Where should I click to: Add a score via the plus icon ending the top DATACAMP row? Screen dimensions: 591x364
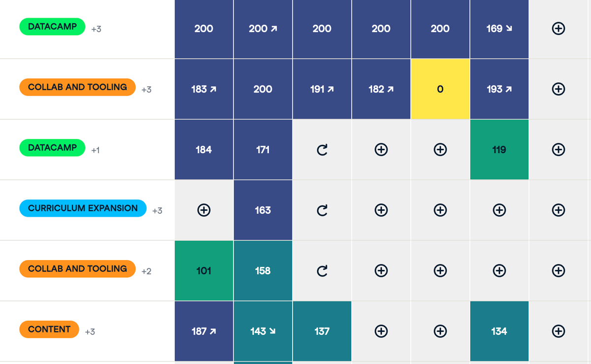(x=558, y=29)
